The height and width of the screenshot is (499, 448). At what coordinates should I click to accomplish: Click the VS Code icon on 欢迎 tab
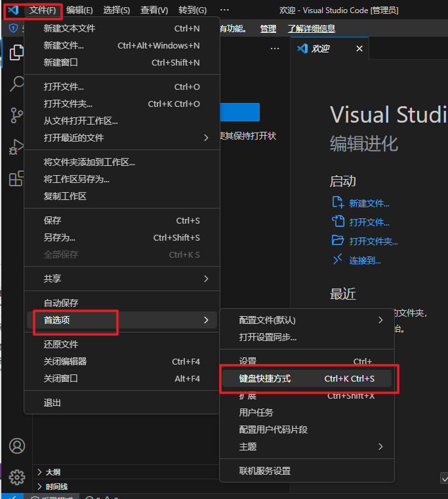(x=302, y=49)
